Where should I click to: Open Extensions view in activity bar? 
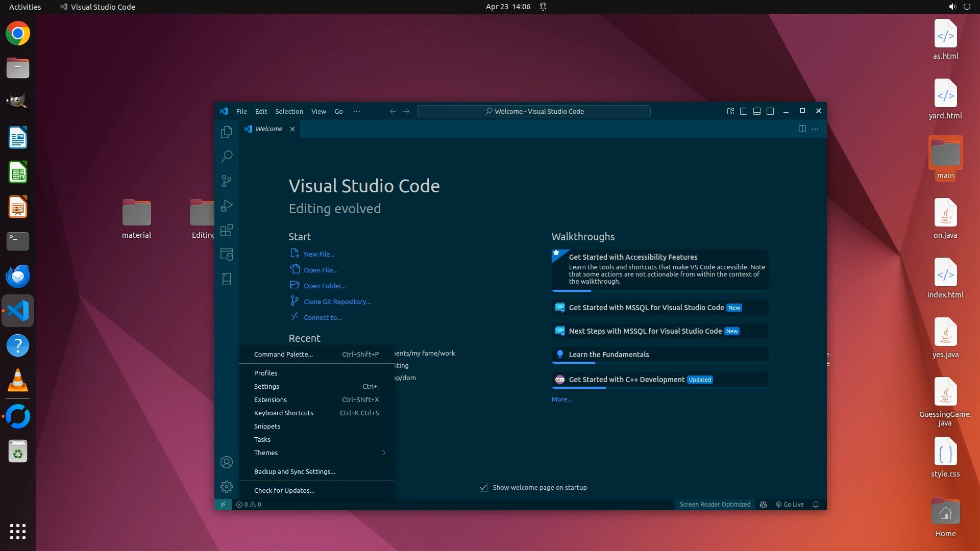point(227,230)
